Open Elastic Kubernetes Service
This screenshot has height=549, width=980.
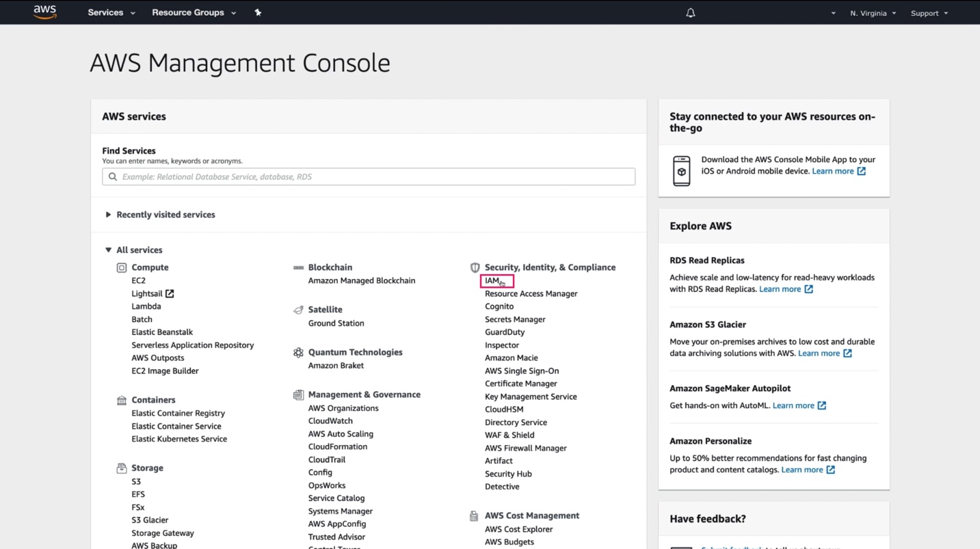179,439
